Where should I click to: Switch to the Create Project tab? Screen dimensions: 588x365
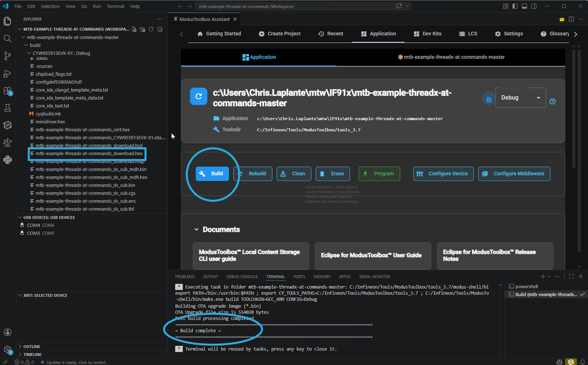click(x=280, y=34)
